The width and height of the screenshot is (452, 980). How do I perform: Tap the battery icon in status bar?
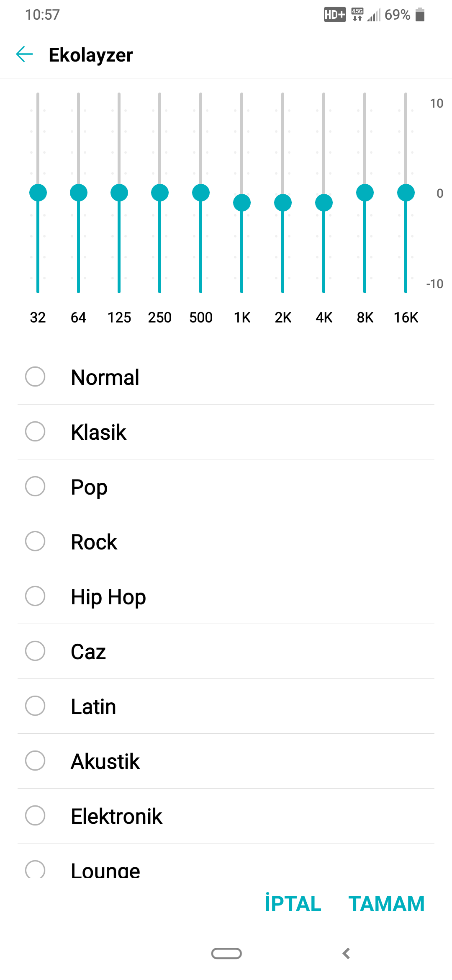(420, 15)
